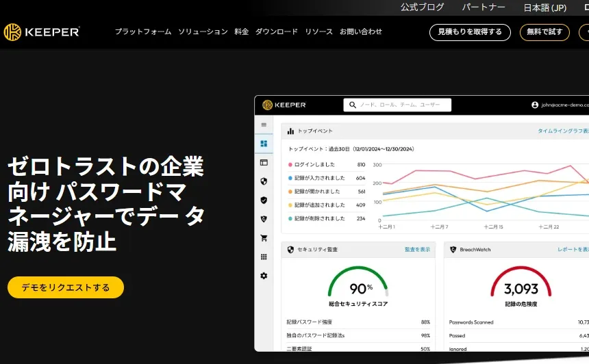
Task: Click the admin panel layout icon in the sidebar
Action: point(264,162)
